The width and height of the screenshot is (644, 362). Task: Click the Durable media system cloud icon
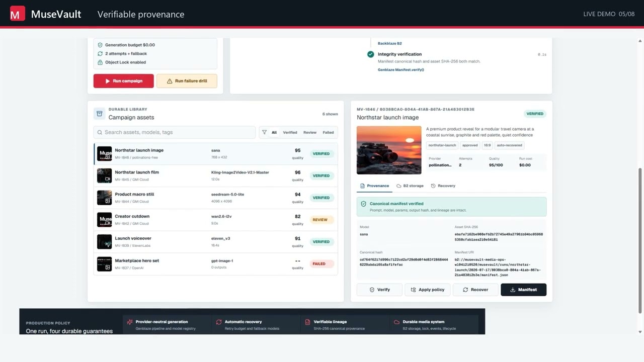(396, 322)
